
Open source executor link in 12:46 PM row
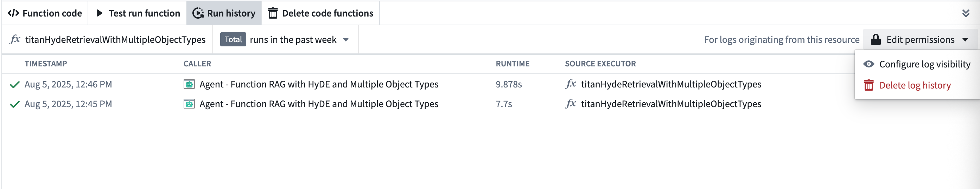click(x=671, y=84)
